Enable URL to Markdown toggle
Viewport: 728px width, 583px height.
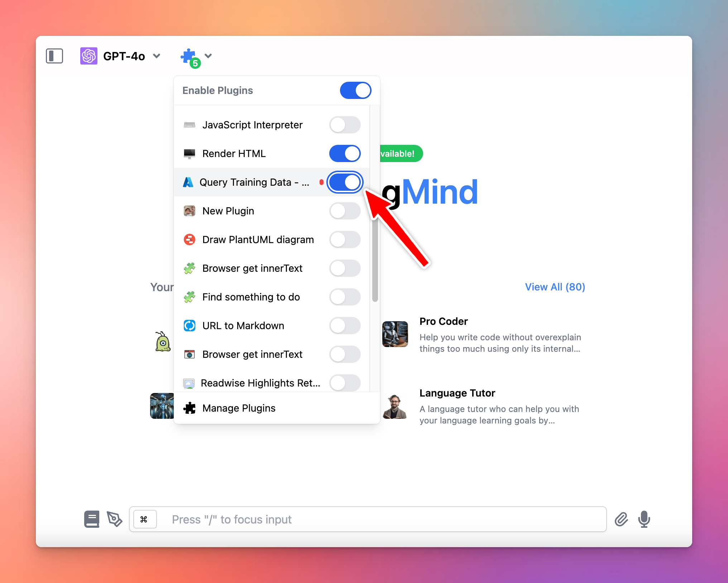click(345, 326)
